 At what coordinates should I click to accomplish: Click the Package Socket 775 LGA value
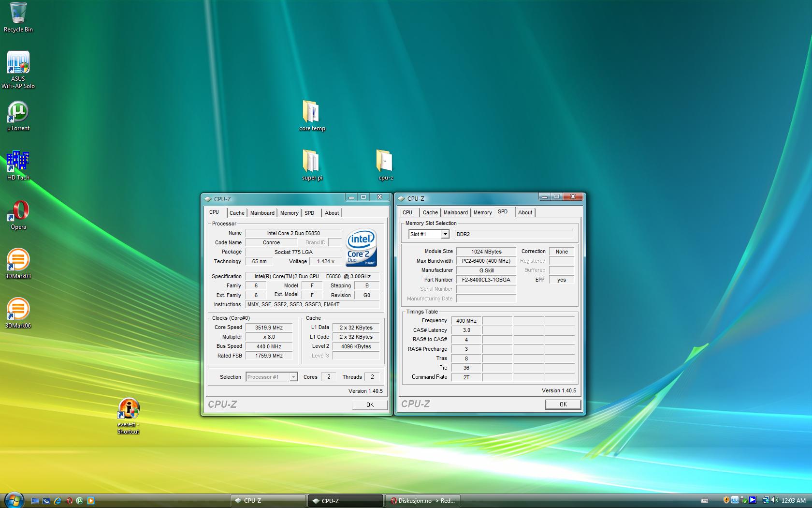pos(293,252)
